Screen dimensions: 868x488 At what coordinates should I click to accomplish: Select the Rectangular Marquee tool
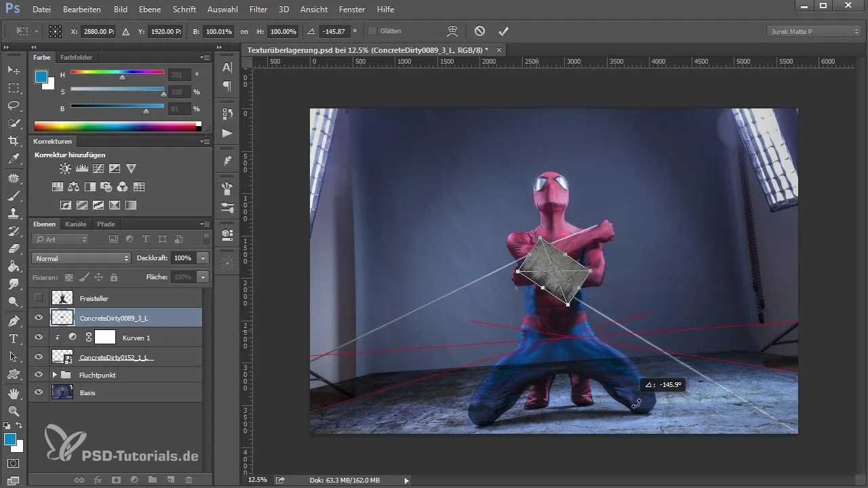click(x=13, y=88)
